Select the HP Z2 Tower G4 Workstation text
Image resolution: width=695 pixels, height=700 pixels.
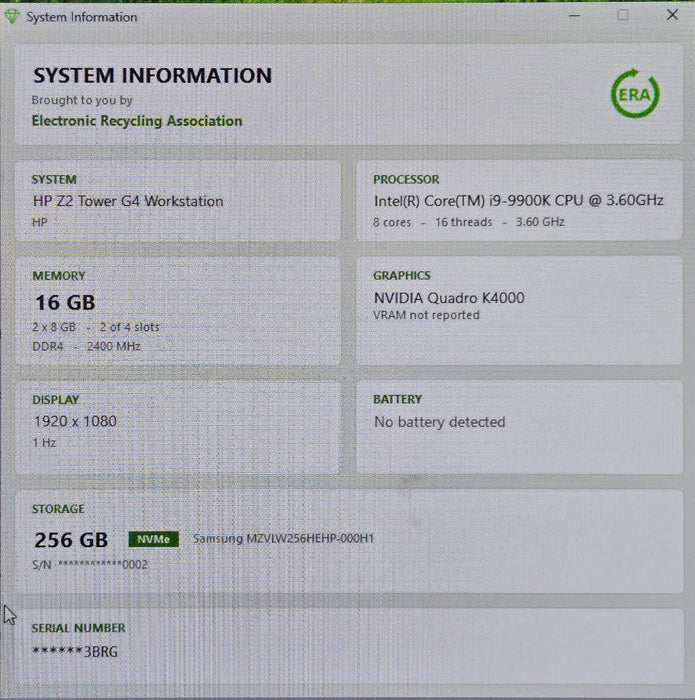128,201
